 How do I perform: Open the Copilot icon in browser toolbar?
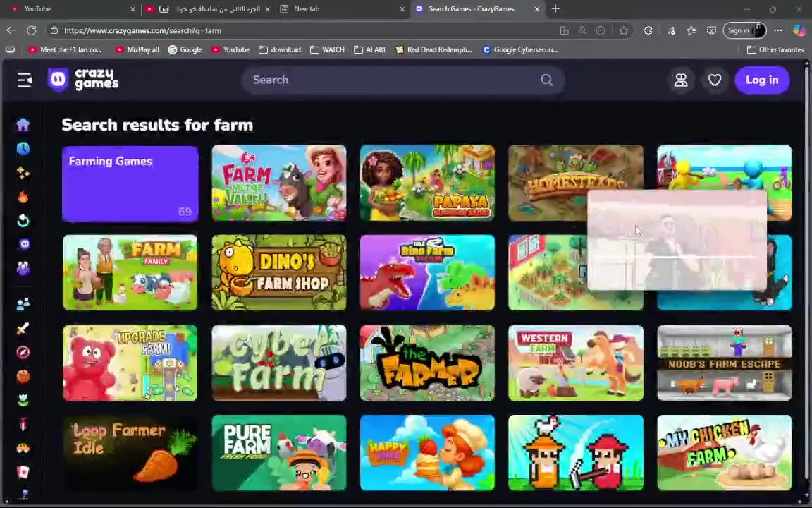(x=799, y=30)
